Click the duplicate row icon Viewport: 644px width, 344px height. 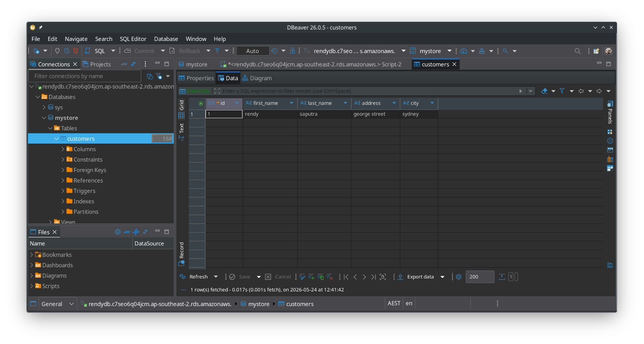coord(320,277)
